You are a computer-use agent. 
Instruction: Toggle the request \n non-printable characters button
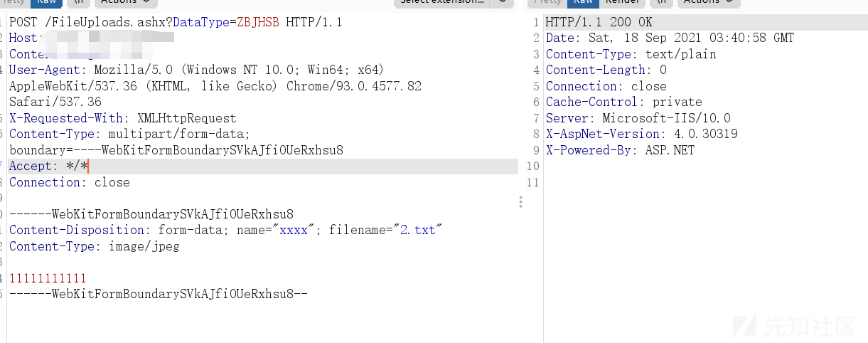pyautogui.click(x=78, y=2)
